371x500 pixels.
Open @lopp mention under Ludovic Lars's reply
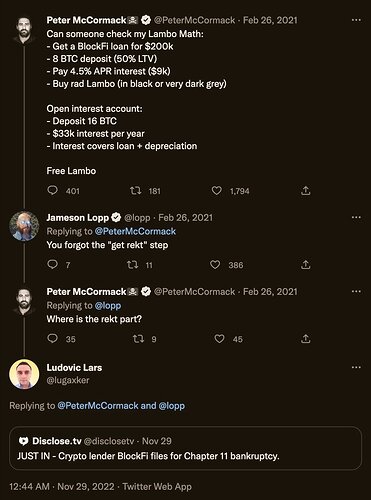[x=172, y=406]
